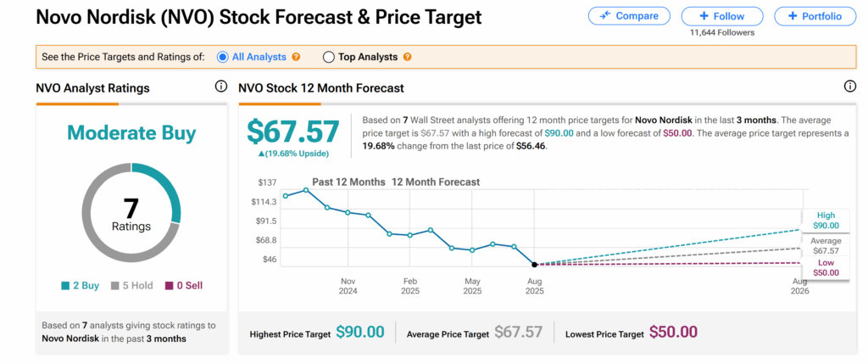Click orange badge icon beside All Analysts

[296, 57]
